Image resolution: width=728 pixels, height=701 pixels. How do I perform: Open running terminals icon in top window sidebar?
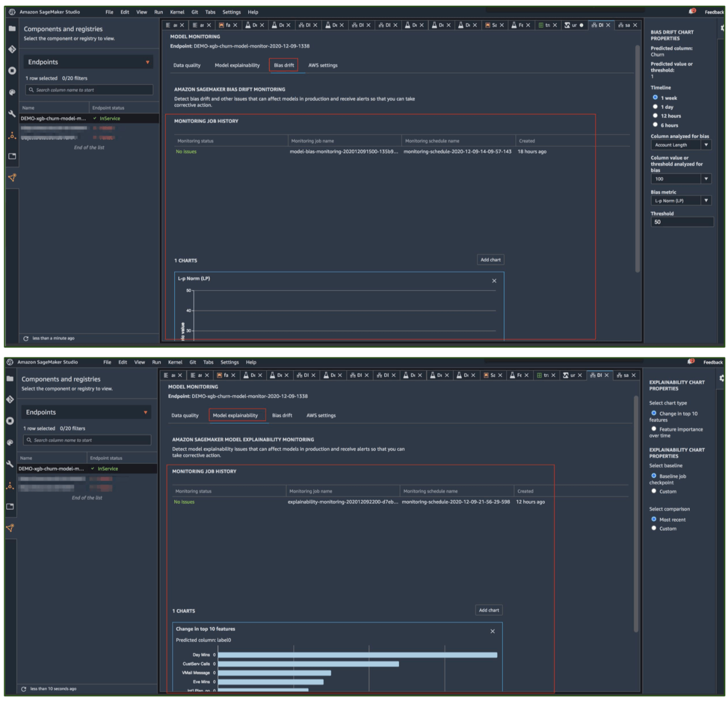tap(12, 71)
